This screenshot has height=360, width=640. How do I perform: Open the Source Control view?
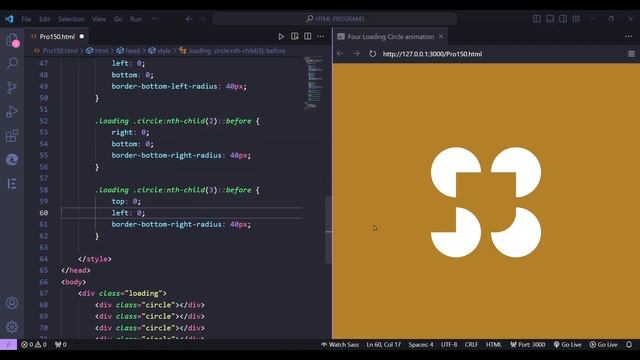coord(12,87)
